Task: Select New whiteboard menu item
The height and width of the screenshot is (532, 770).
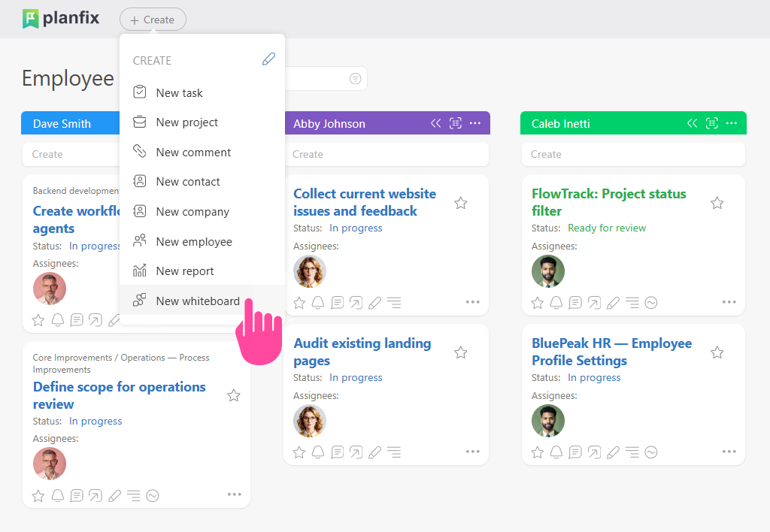Action: 202,301
